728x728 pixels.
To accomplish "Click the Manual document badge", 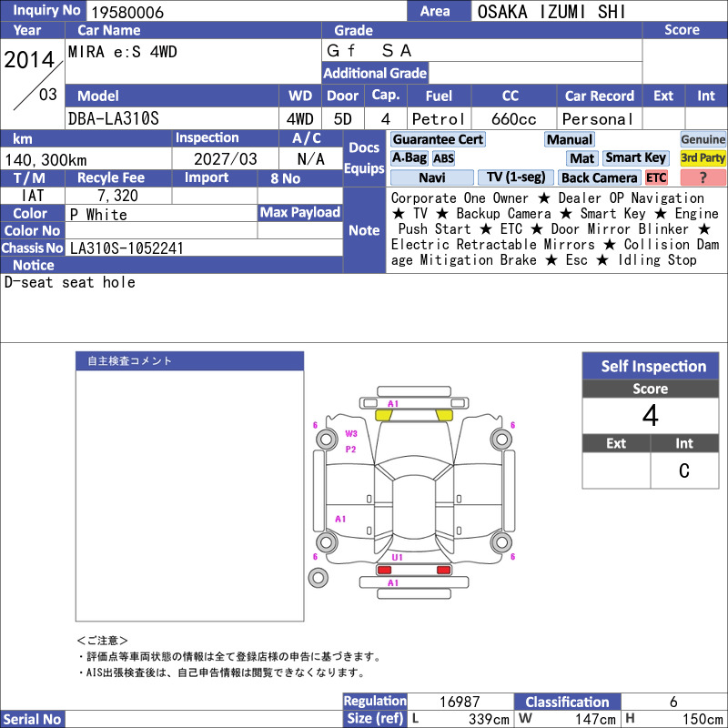I will coord(570,139).
